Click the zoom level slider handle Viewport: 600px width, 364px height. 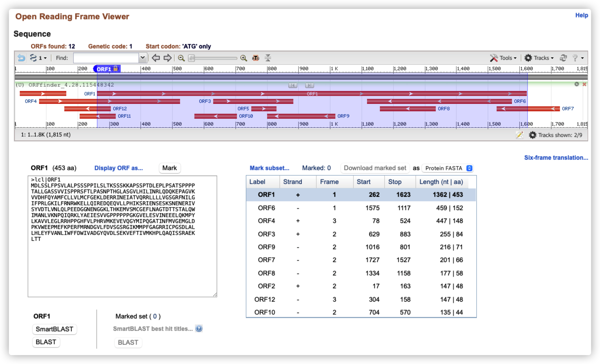pyautogui.click(x=191, y=58)
